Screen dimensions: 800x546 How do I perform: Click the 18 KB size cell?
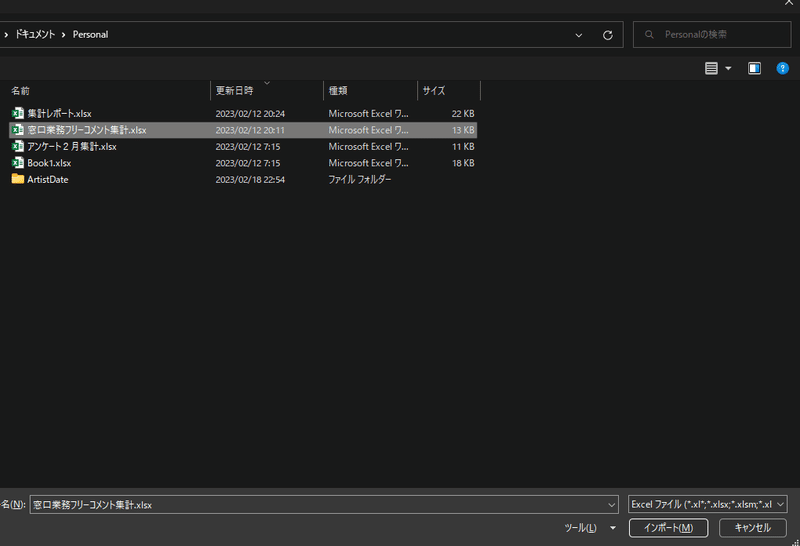pos(463,163)
